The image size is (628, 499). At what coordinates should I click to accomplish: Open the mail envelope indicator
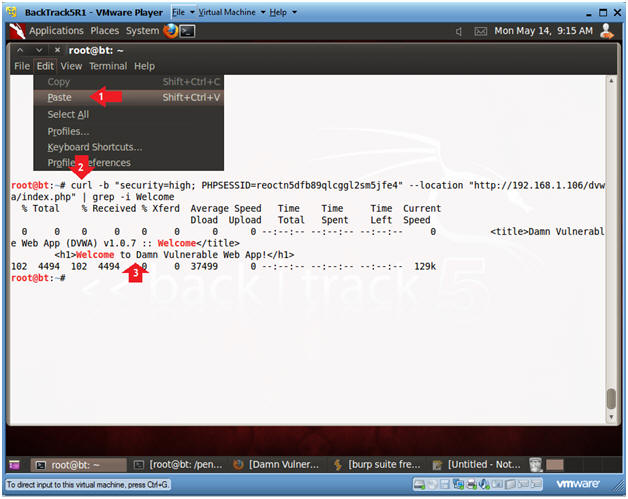(481, 31)
